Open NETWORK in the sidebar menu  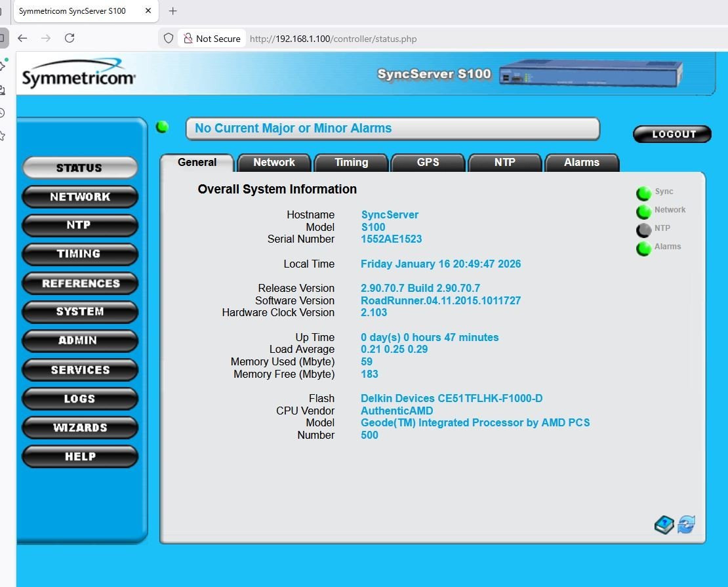point(80,197)
